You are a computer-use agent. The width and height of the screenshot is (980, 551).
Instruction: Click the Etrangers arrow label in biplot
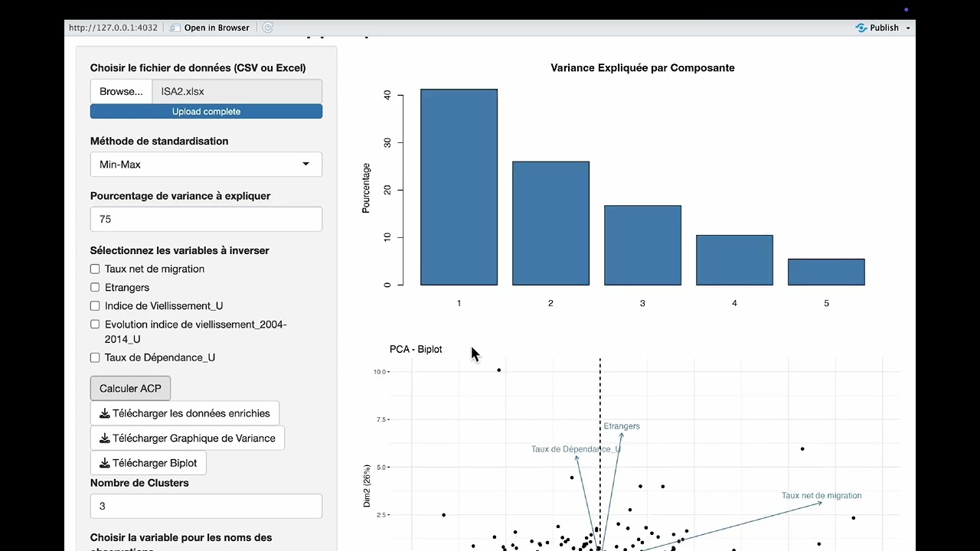[x=622, y=426]
